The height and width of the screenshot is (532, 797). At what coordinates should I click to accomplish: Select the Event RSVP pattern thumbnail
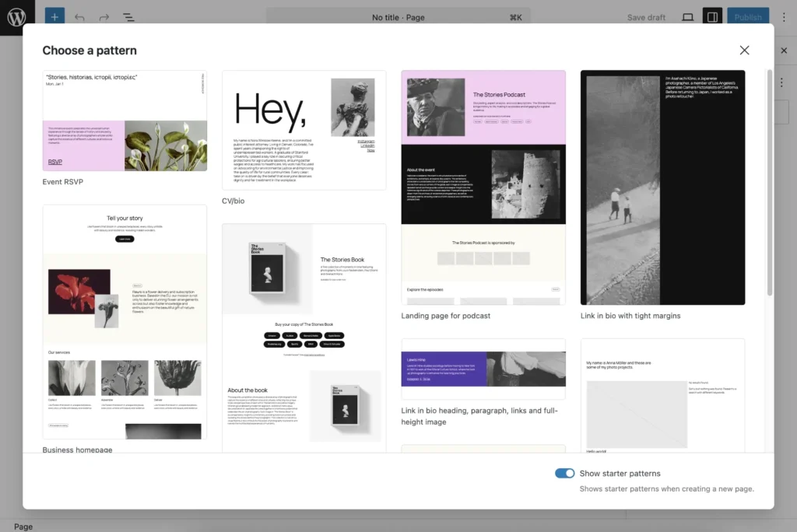[125, 121]
